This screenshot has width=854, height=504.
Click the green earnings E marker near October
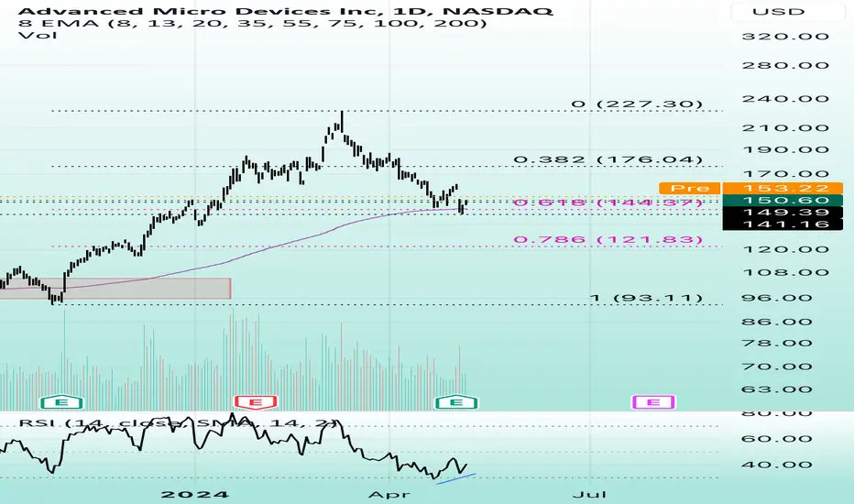pyautogui.click(x=62, y=402)
